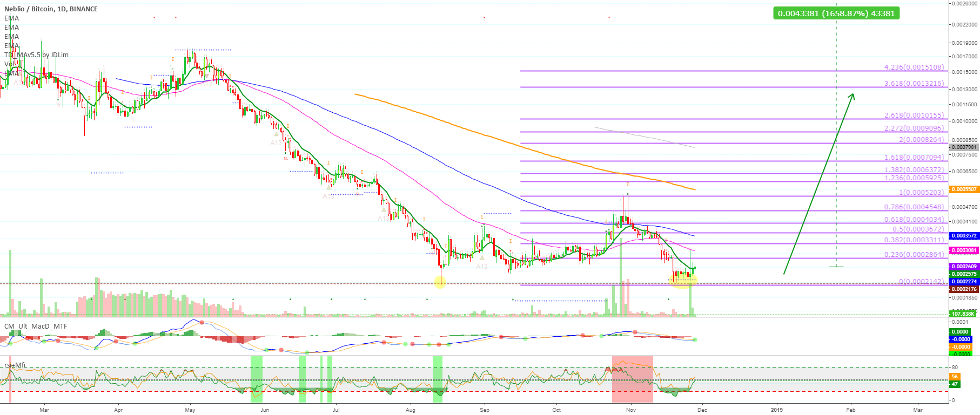Select the orange 56 RSI value tag
The width and height of the screenshot is (980, 415).
pos(955,377)
